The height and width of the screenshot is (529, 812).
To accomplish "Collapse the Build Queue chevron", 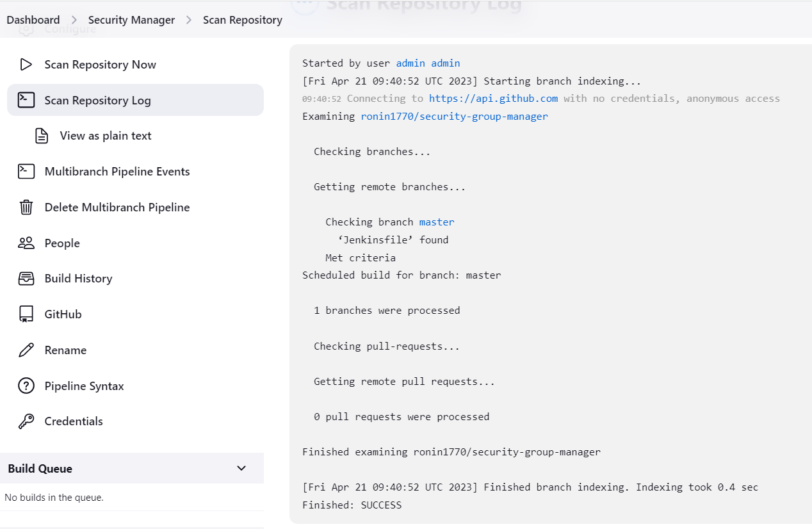I will pos(241,468).
